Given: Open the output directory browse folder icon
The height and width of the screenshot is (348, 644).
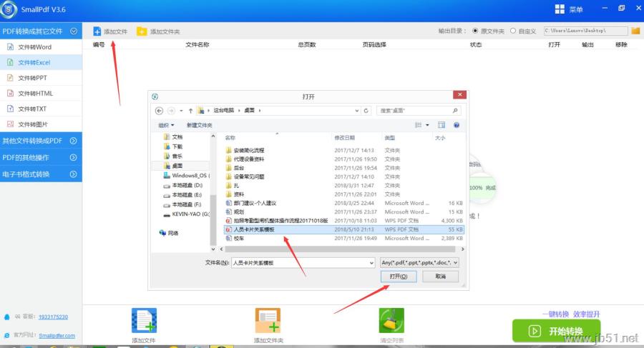Looking at the screenshot, I should [635, 31].
